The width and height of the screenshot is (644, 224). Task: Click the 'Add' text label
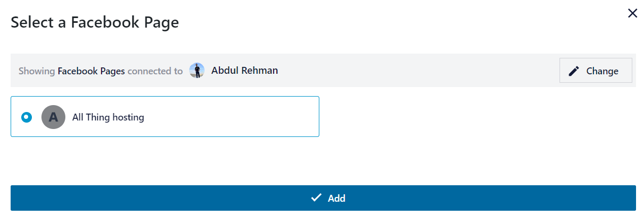click(336, 199)
